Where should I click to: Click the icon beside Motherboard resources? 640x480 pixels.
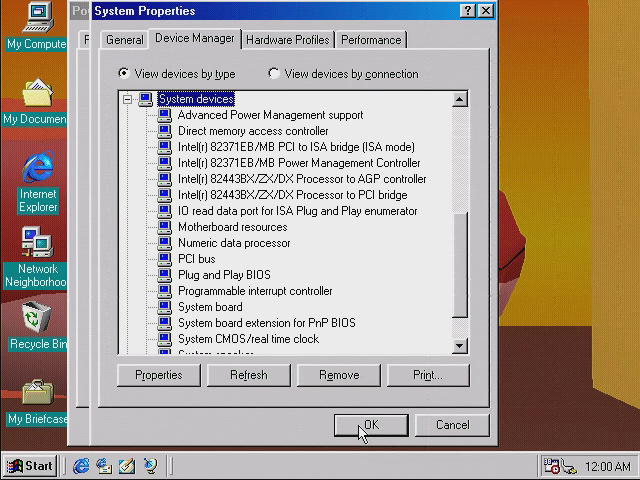click(x=164, y=227)
